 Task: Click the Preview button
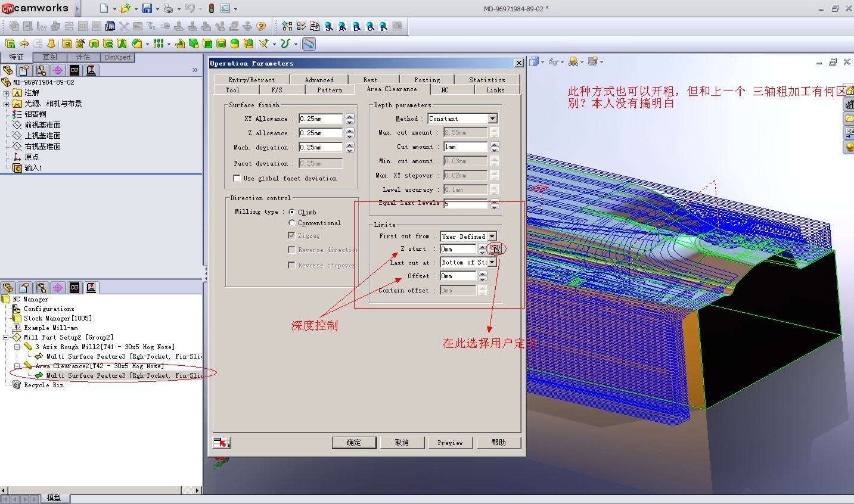450,443
